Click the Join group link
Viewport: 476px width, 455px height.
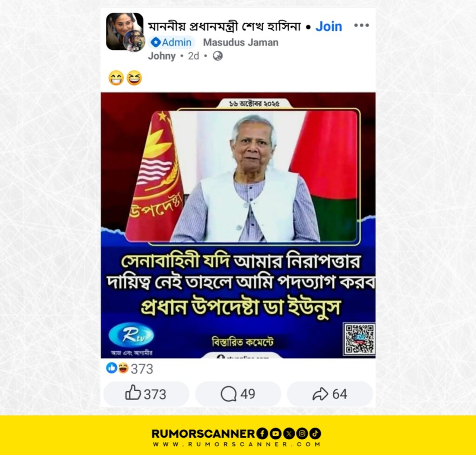329,27
